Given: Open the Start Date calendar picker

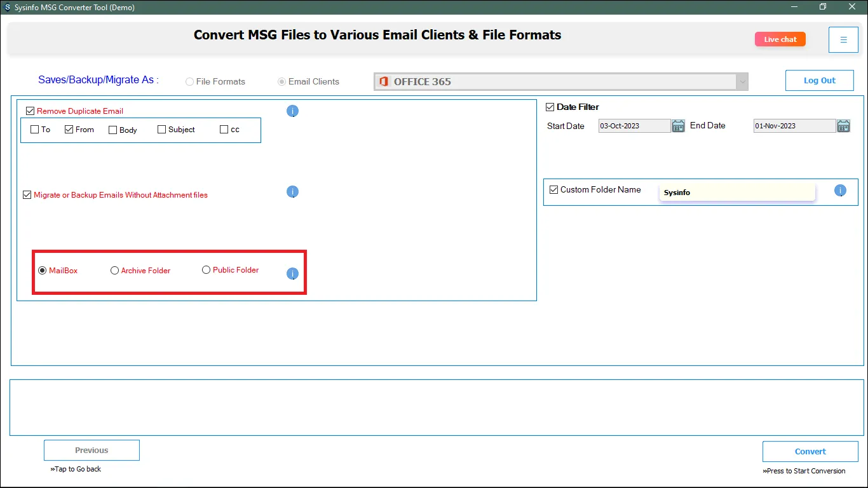Looking at the screenshot, I should (x=678, y=126).
